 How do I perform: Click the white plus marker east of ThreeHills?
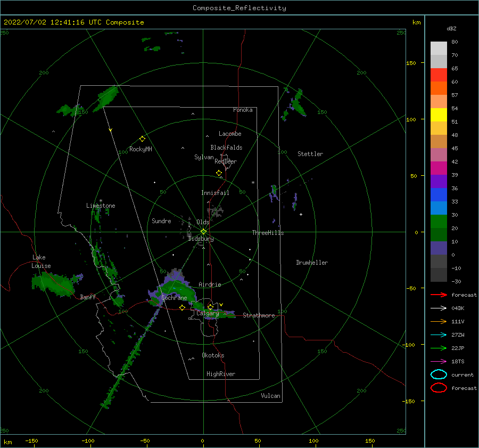(301, 214)
